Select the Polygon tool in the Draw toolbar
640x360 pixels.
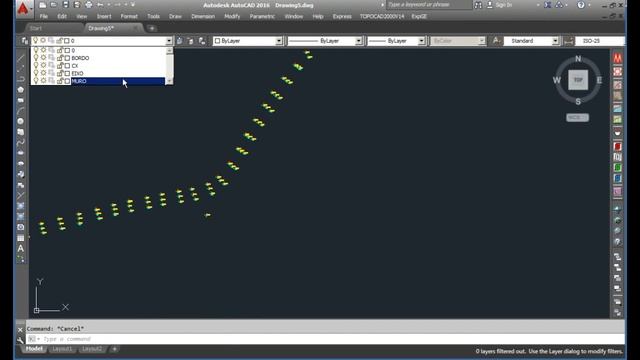[21, 89]
